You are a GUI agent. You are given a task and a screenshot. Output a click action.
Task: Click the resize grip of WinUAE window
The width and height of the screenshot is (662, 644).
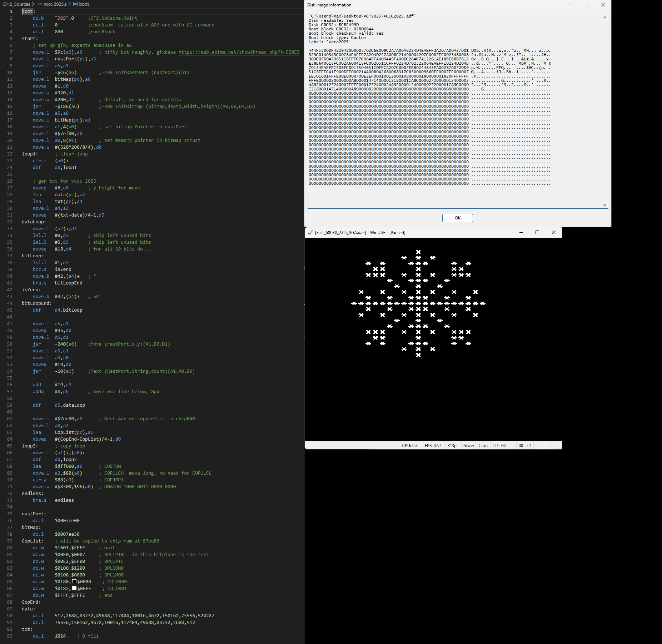point(559,447)
